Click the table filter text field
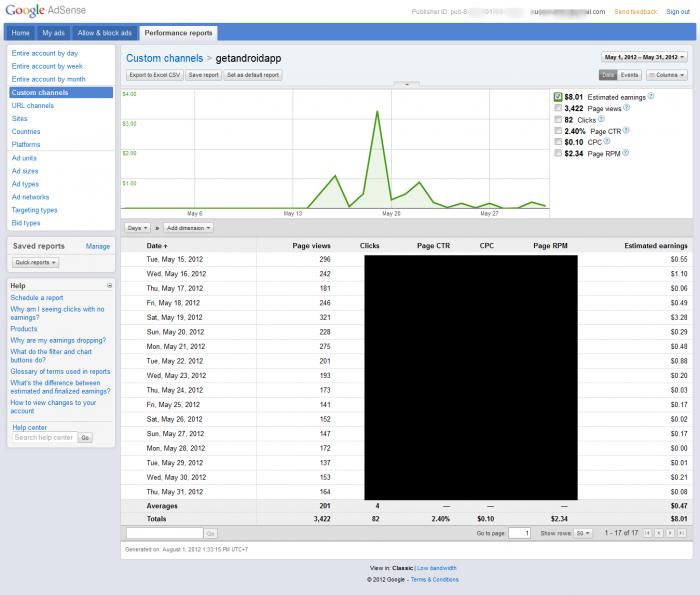Viewport: 700px width, 595px height. [x=165, y=533]
